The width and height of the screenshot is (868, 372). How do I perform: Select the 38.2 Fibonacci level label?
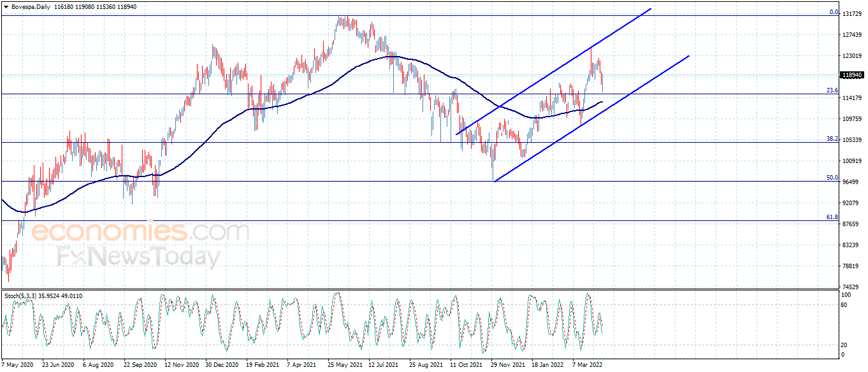[x=832, y=138]
